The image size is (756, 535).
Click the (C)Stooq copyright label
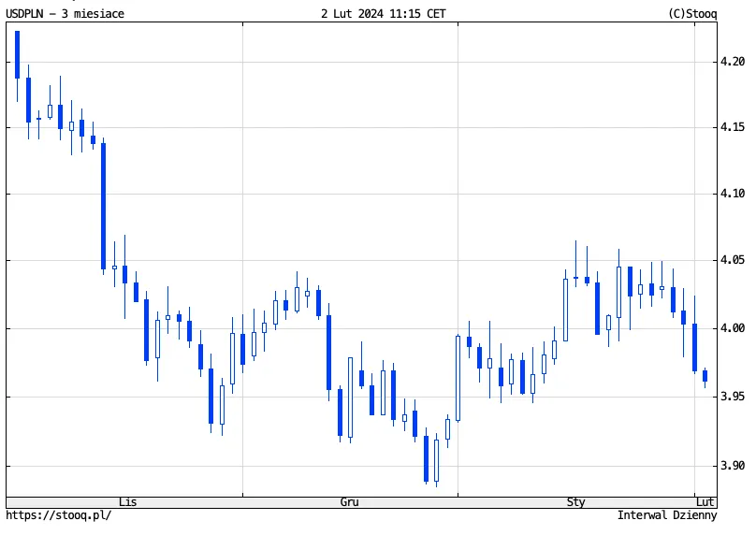[x=692, y=13]
